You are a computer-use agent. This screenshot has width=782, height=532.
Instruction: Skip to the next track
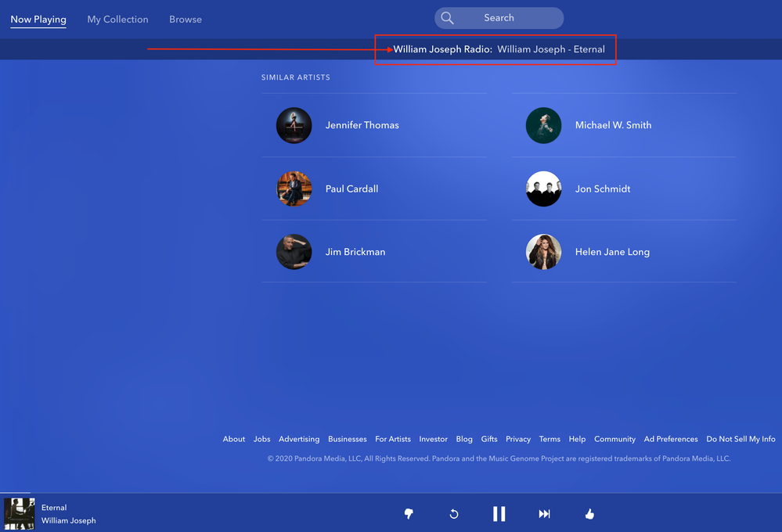pyautogui.click(x=544, y=514)
